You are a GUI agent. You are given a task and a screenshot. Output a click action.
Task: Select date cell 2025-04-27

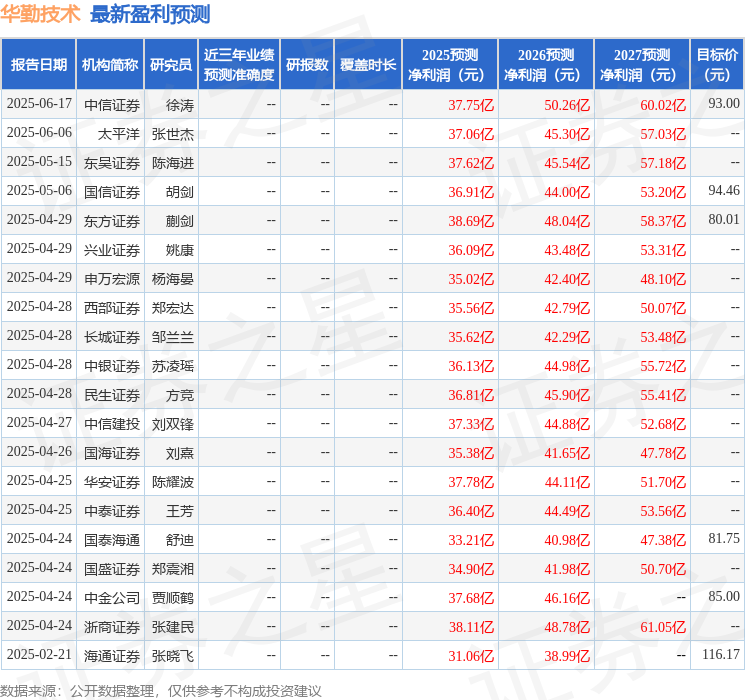point(39,422)
